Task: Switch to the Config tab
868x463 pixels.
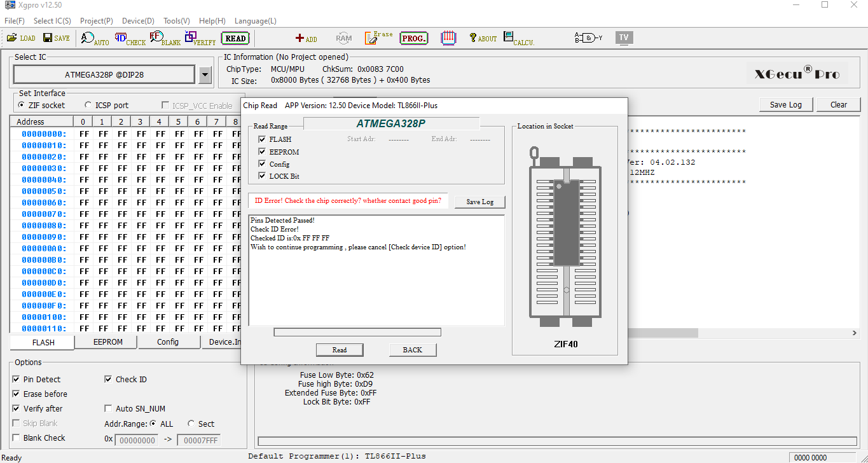Action: pyautogui.click(x=168, y=342)
